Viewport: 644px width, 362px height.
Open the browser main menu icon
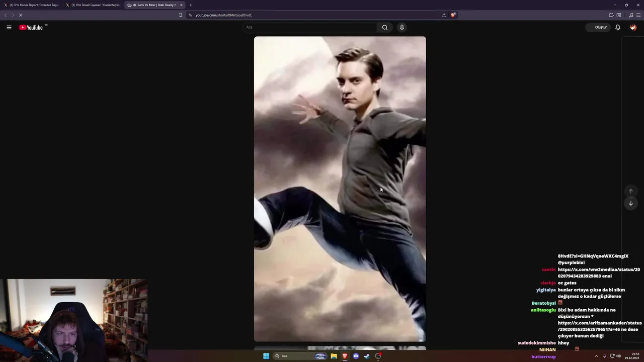coord(638,15)
